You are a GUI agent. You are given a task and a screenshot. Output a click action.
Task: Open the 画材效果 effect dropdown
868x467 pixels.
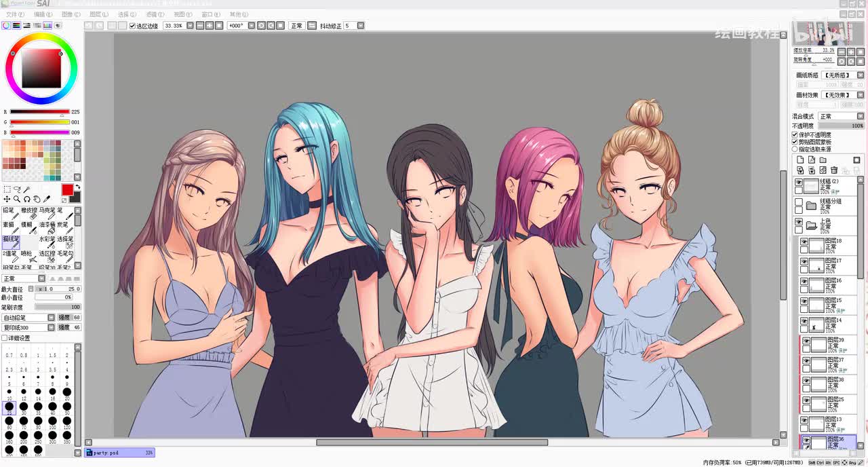[861, 95]
